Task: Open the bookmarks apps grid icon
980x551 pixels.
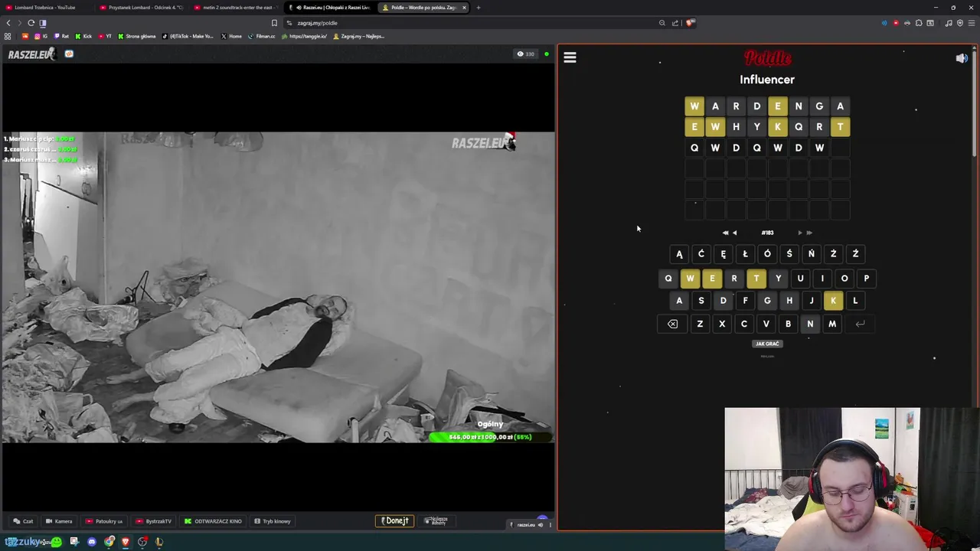Action: pos(8,36)
